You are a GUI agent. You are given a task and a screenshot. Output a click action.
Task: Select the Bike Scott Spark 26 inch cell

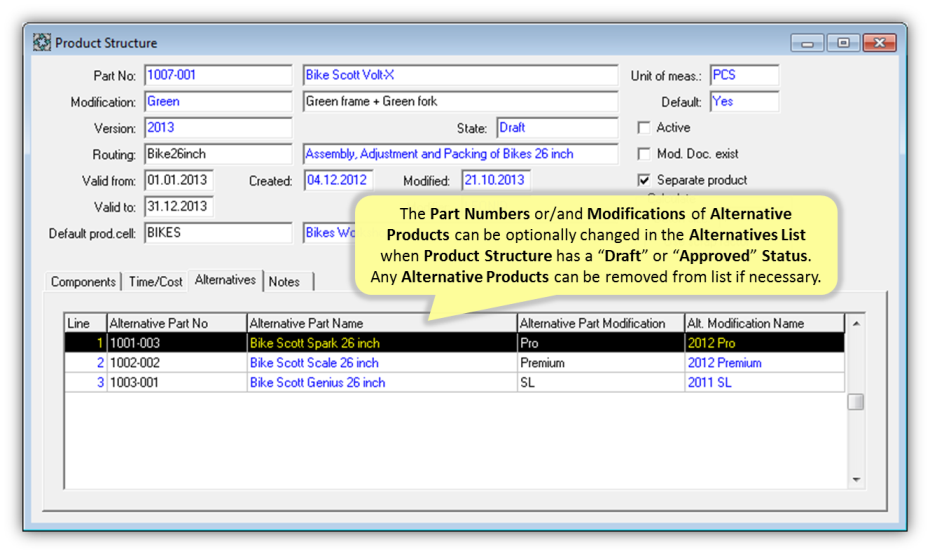coord(382,343)
